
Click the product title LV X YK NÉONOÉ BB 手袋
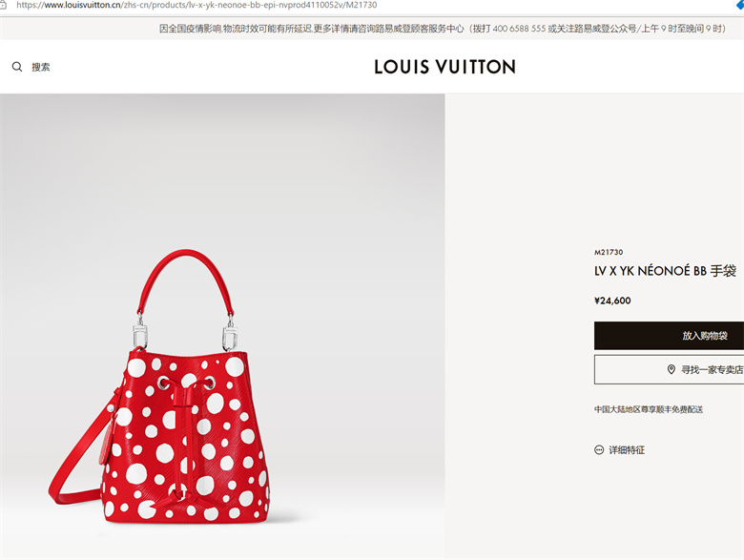pos(665,271)
